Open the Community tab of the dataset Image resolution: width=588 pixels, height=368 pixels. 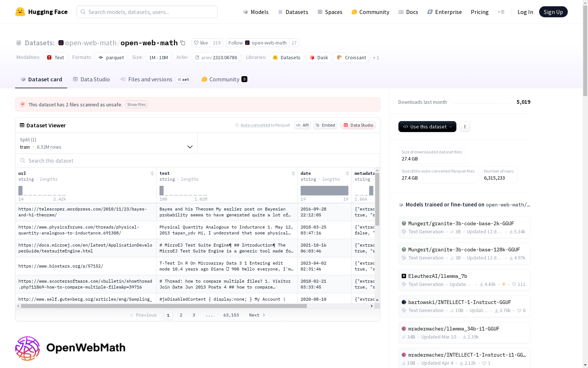224,79
